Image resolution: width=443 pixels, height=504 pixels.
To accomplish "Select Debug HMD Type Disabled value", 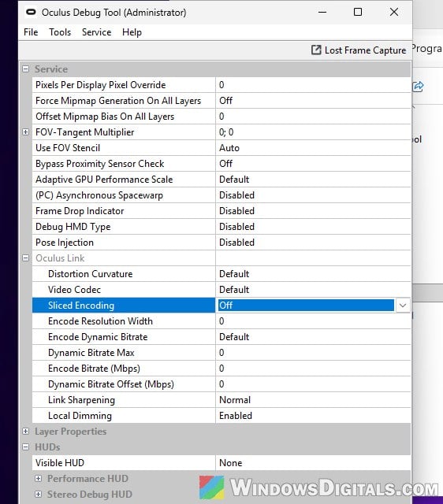I will 313,227.
